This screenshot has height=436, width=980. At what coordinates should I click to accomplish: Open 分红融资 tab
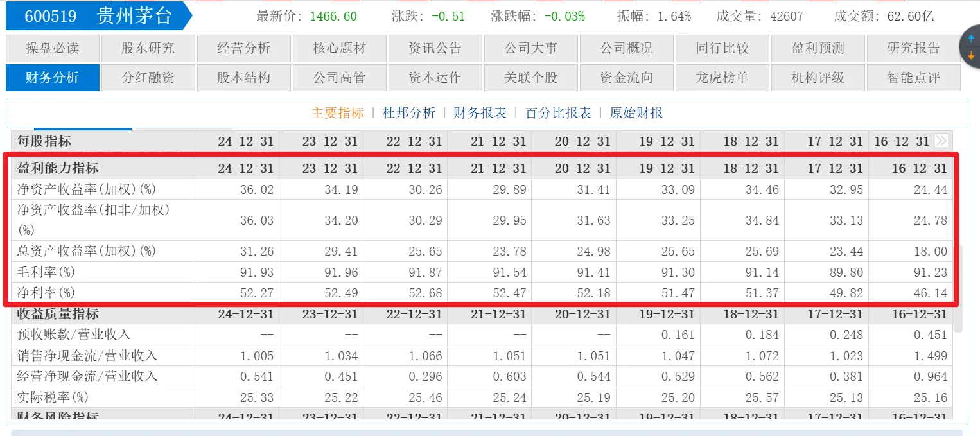[148, 78]
